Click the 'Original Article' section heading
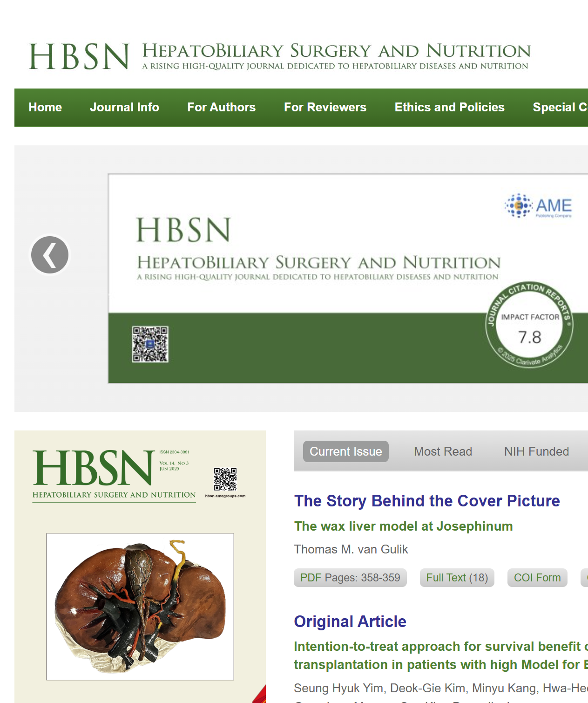The height and width of the screenshot is (703, 588). coord(350,621)
